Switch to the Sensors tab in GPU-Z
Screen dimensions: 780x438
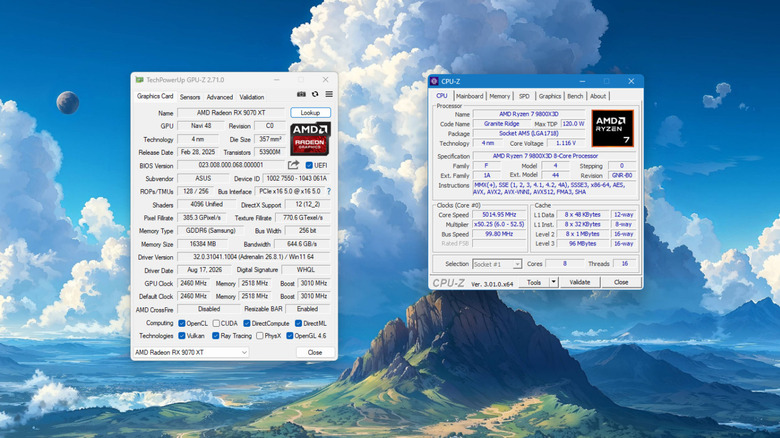click(x=190, y=97)
